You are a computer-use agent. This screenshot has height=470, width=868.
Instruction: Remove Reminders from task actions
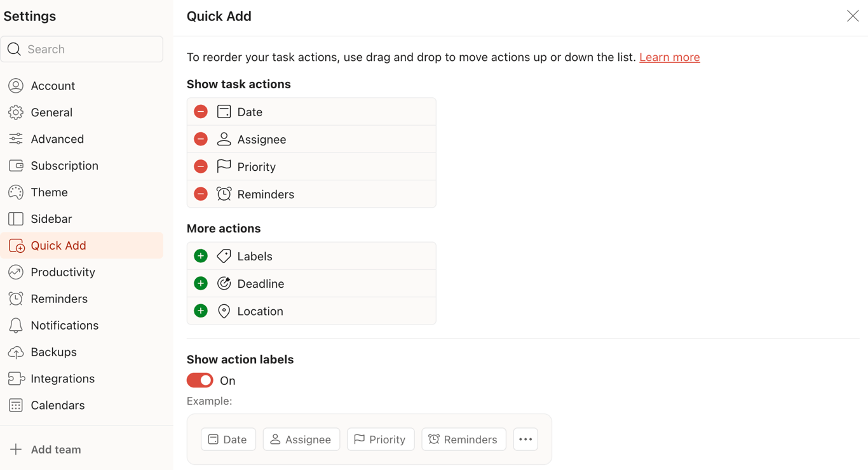point(201,194)
